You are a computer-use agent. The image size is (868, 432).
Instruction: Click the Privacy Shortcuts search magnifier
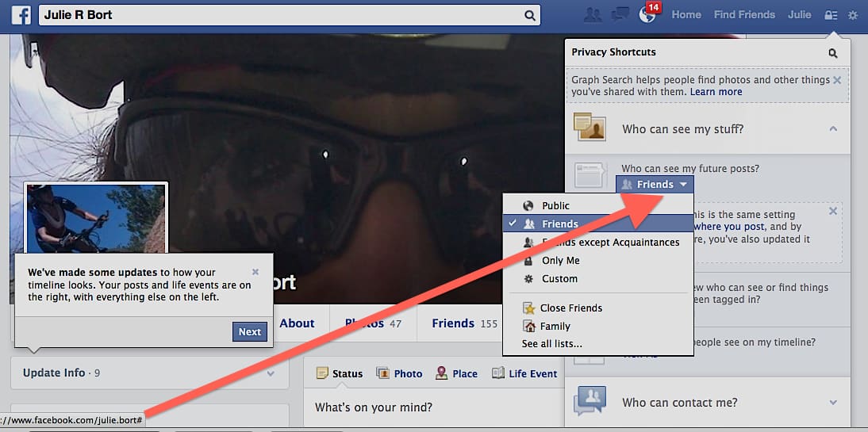(x=832, y=53)
